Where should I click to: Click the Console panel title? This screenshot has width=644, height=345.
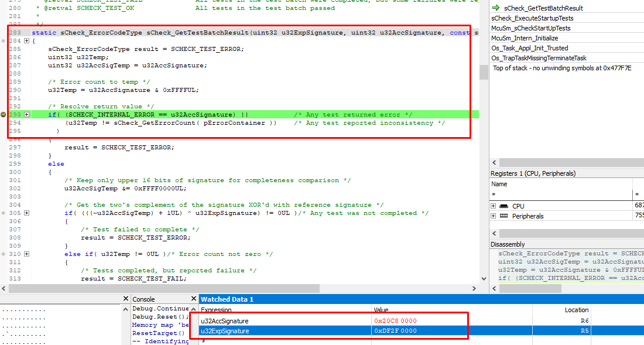coord(144,299)
